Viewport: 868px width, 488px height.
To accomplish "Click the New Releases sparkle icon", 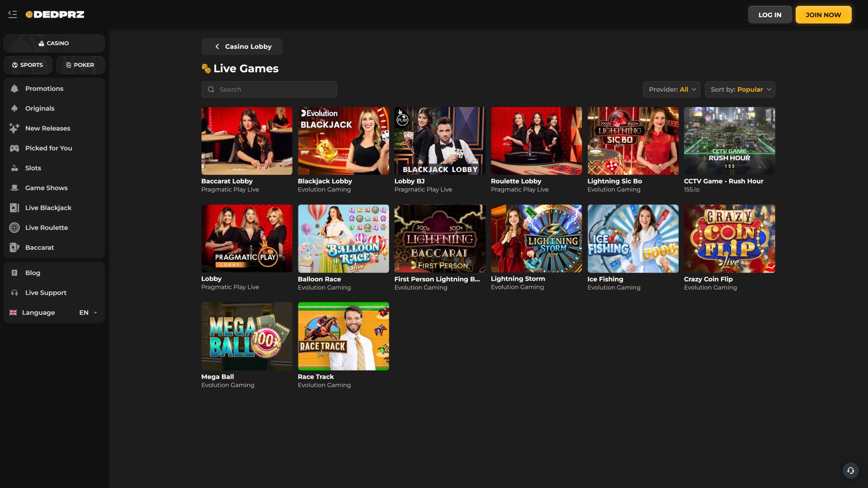I will 14,128.
